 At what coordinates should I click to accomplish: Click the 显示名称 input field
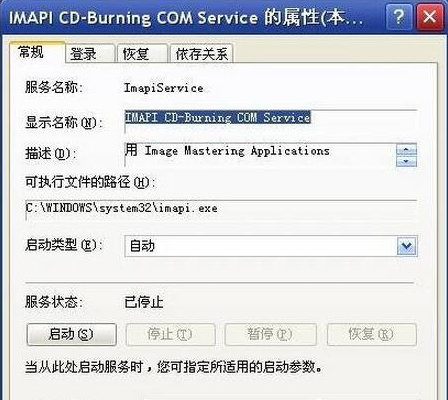tap(271, 121)
